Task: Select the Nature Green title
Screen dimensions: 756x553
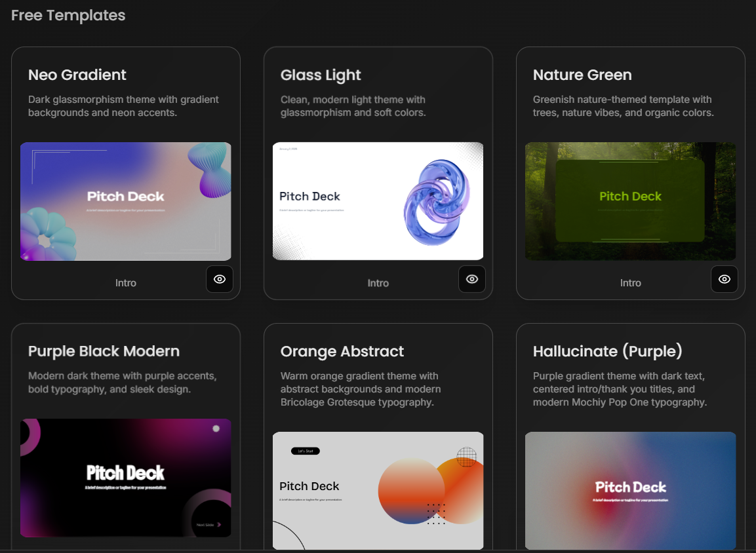Action: click(x=582, y=75)
